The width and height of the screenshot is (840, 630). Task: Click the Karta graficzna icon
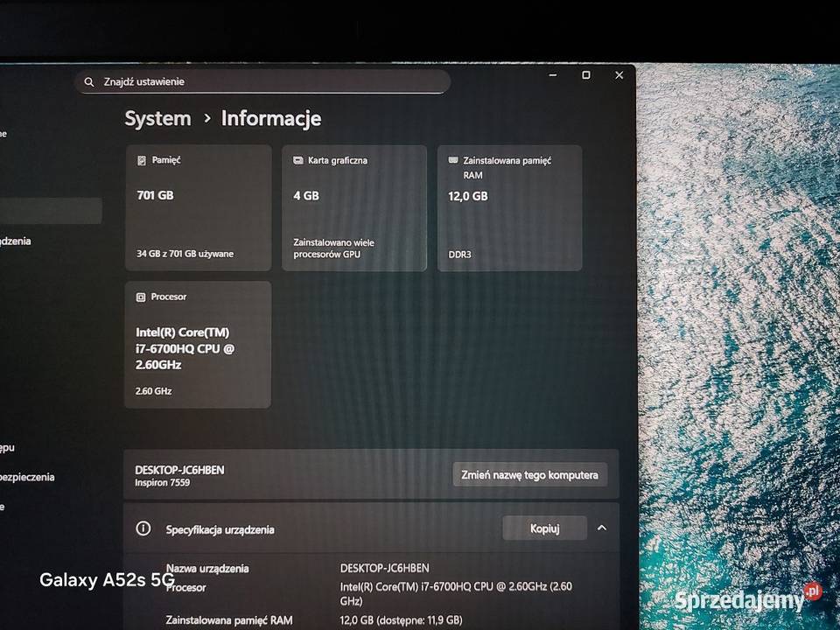tap(297, 160)
